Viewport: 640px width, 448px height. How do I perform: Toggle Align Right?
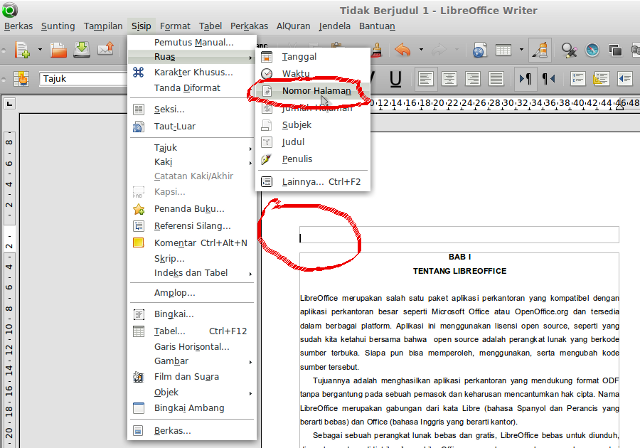(472, 78)
